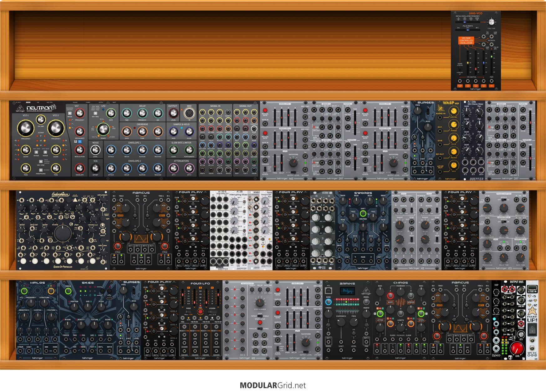The image size is (546, 392).
Task: Click Neutron's ATT 1 attenuator knob
Action: pyautogui.click(x=173, y=168)
